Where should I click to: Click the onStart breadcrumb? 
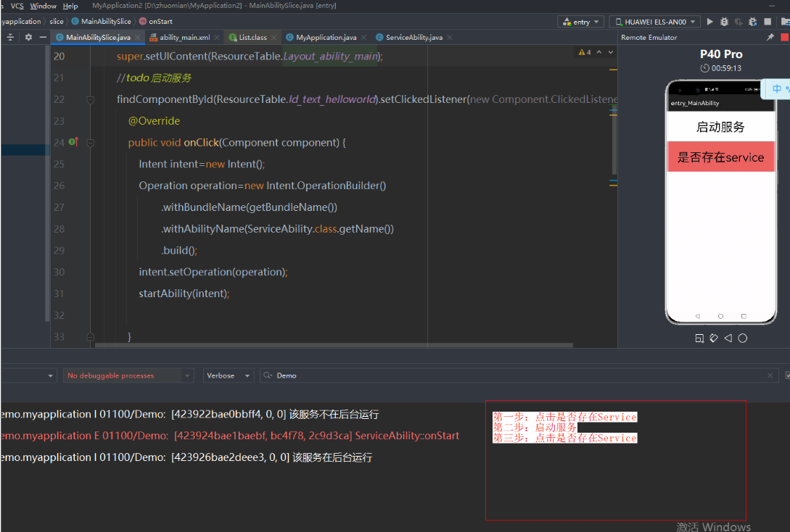tap(156, 22)
